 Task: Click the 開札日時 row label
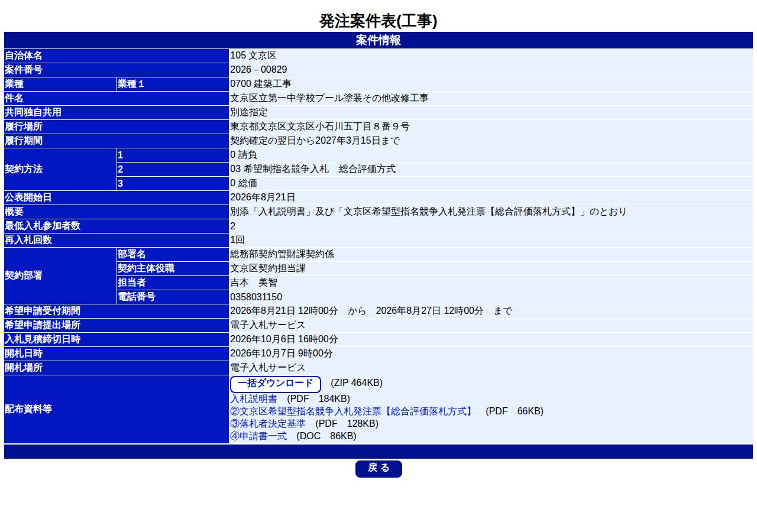[117, 353]
